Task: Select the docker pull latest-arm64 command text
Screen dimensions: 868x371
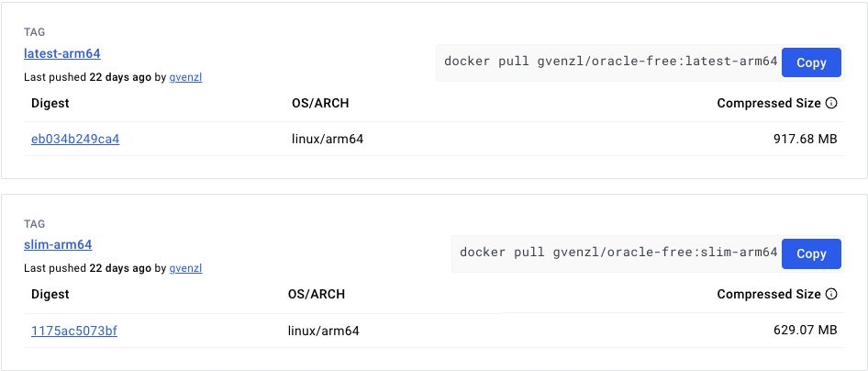Action: pos(611,62)
